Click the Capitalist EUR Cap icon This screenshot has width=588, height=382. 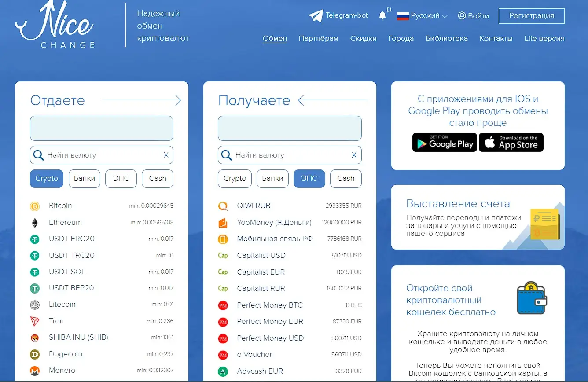[223, 272]
